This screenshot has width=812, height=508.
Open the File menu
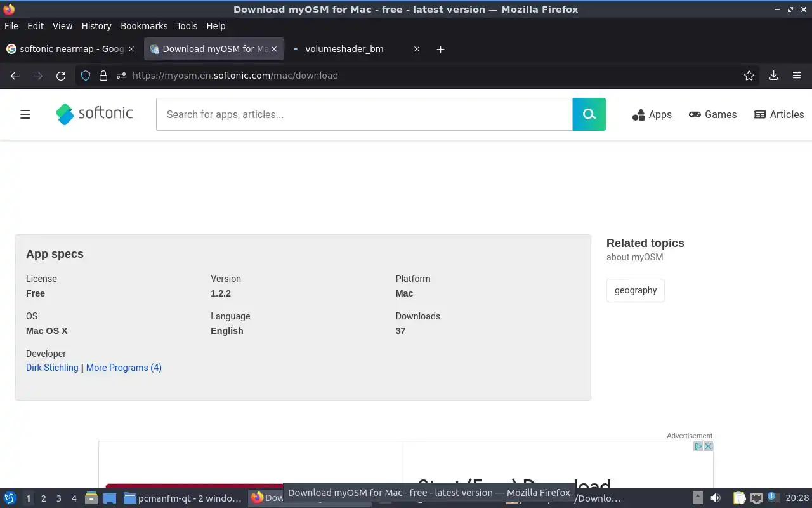point(11,26)
